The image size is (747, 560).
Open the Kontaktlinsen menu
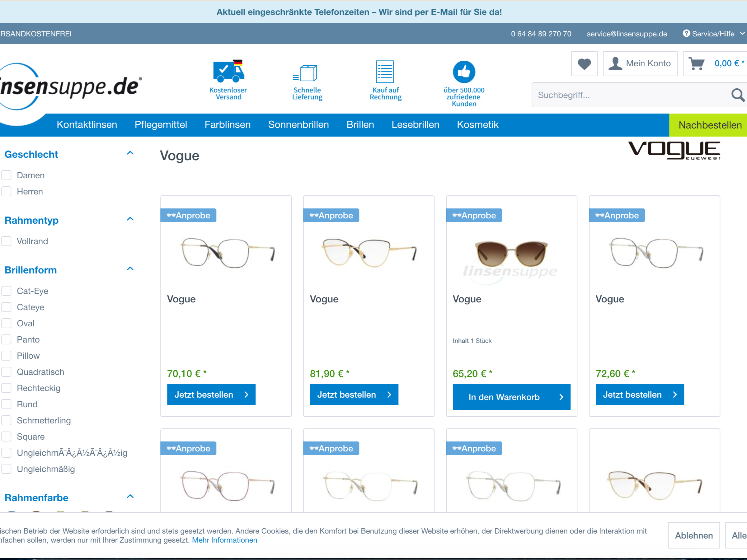click(x=87, y=124)
